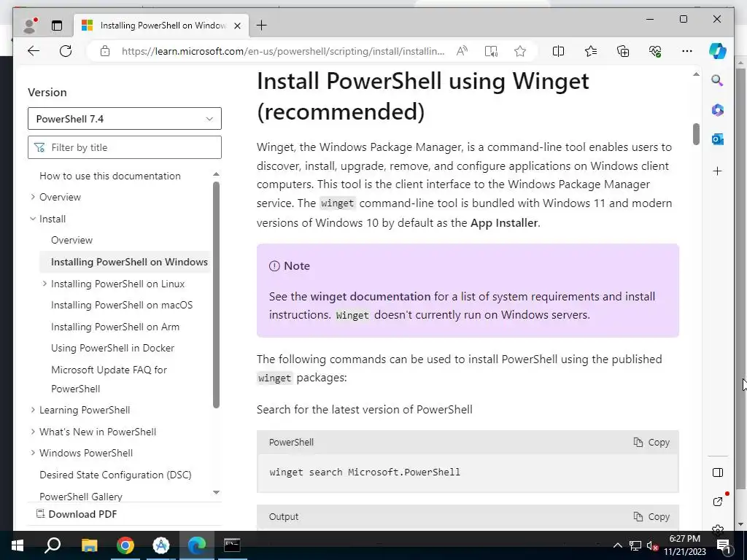The image size is (747, 560).
Task: Switch to Command Prompt taskbar window
Action: pyautogui.click(x=232, y=545)
